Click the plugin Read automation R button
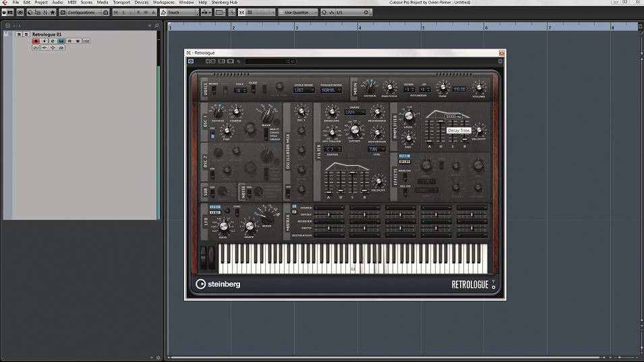644x362 pixels. [x=208, y=61]
